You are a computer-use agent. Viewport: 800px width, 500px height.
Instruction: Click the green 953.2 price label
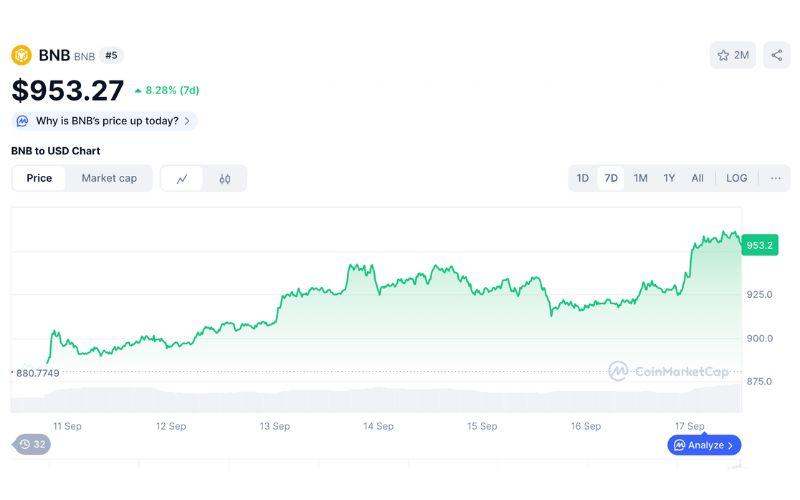[760, 245]
